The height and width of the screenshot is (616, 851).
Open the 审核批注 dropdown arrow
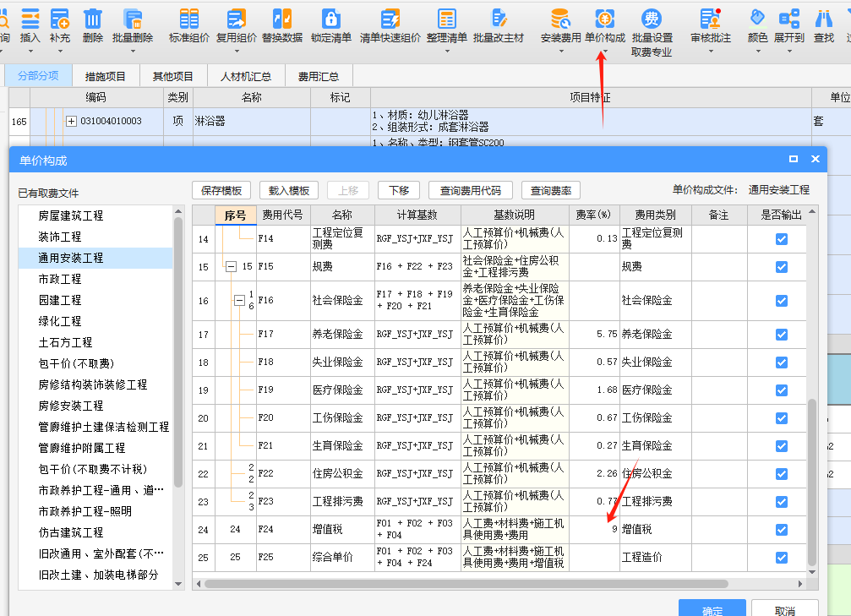711,52
